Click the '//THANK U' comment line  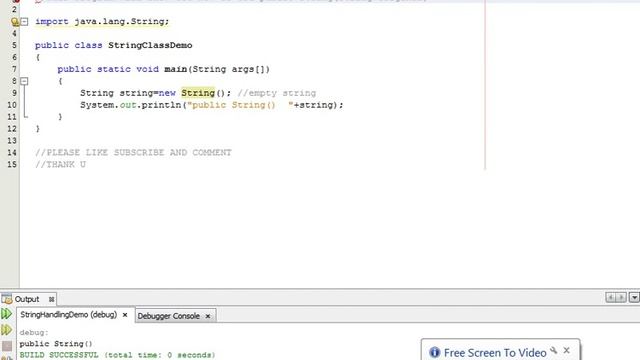tap(60, 164)
